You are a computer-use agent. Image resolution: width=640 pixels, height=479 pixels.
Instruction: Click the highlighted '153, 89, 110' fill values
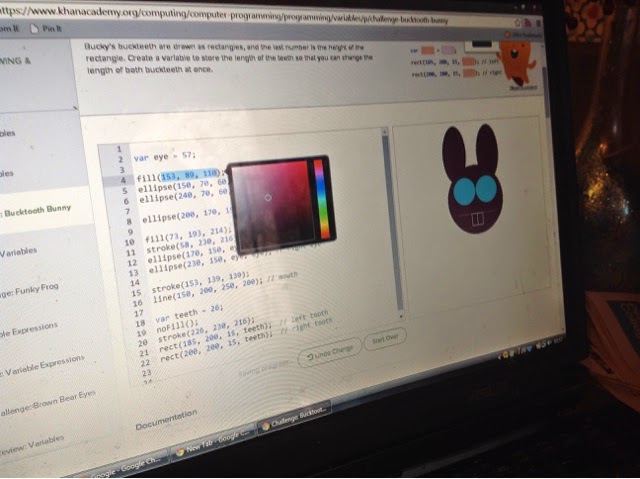[189, 175]
